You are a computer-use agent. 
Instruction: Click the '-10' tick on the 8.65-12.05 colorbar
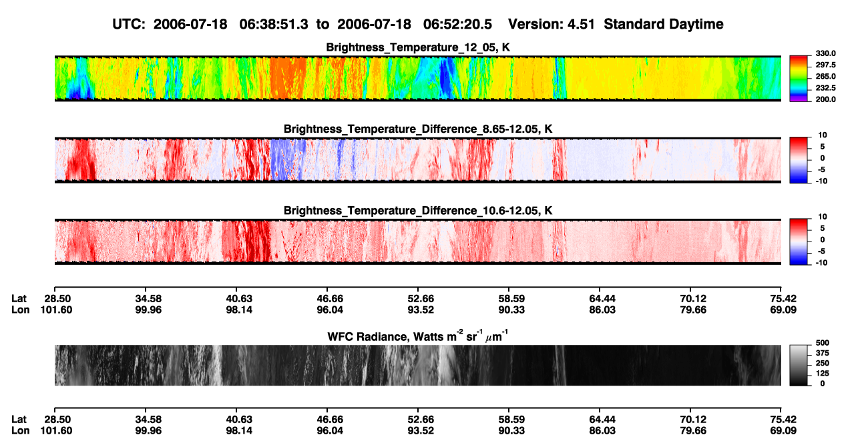[821, 181]
